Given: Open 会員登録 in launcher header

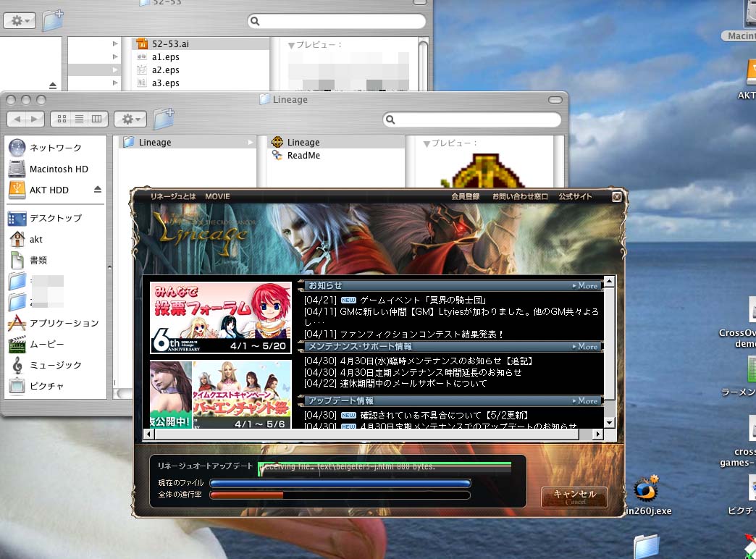Looking at the screenshot, I should click(466, 196).
